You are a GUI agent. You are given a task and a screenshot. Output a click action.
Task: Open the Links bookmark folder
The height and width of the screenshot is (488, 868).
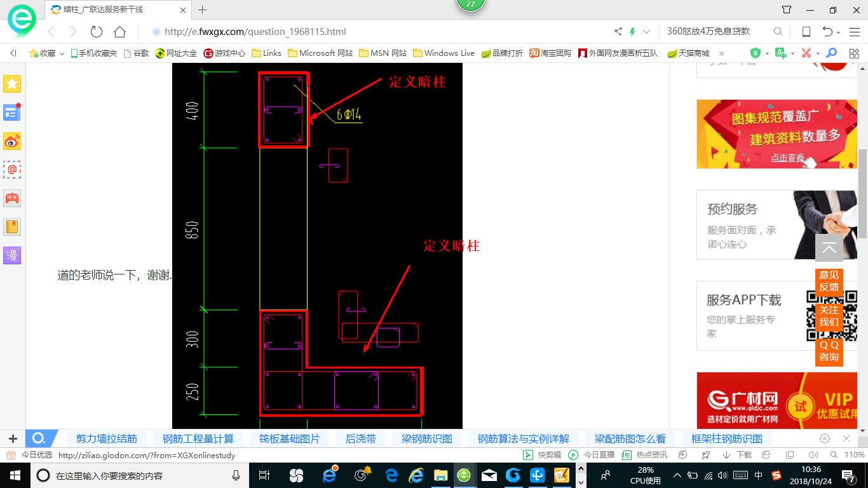pos(267,53)
